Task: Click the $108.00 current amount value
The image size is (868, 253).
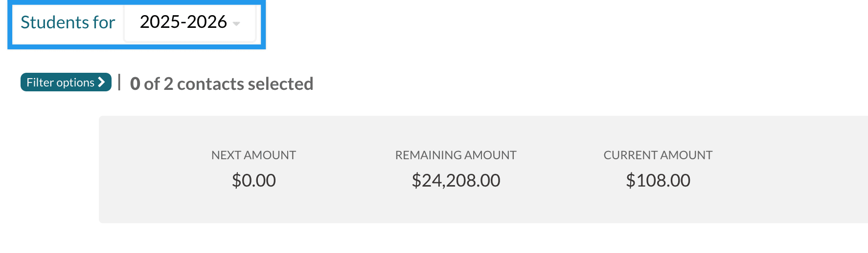Action: click(658, 181)
